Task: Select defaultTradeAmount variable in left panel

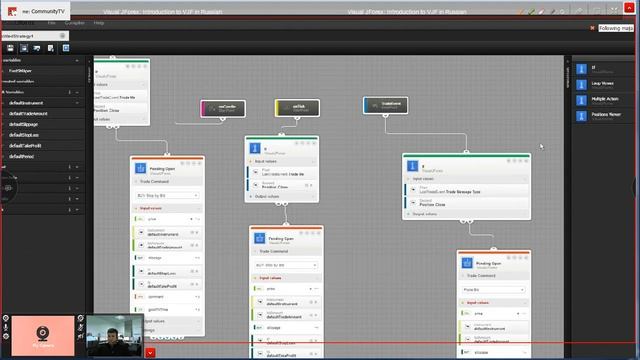Action: pyautogui.click(x=28, y=113)
